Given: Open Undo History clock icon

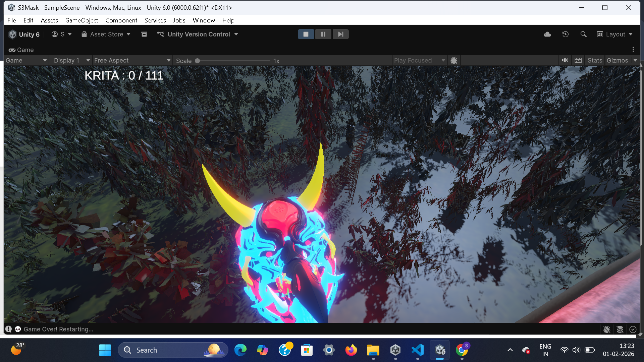Looking at the screenshot, I should 566,34.
